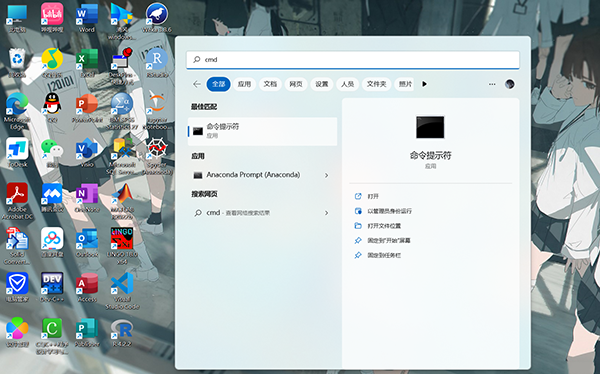Launch RStudio from the desktop
Screen dimensions: 600x374
[x=157, y=62]
